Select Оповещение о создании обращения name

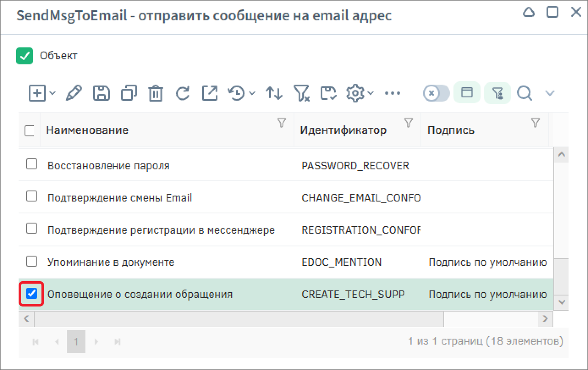(x=140, y=294)
